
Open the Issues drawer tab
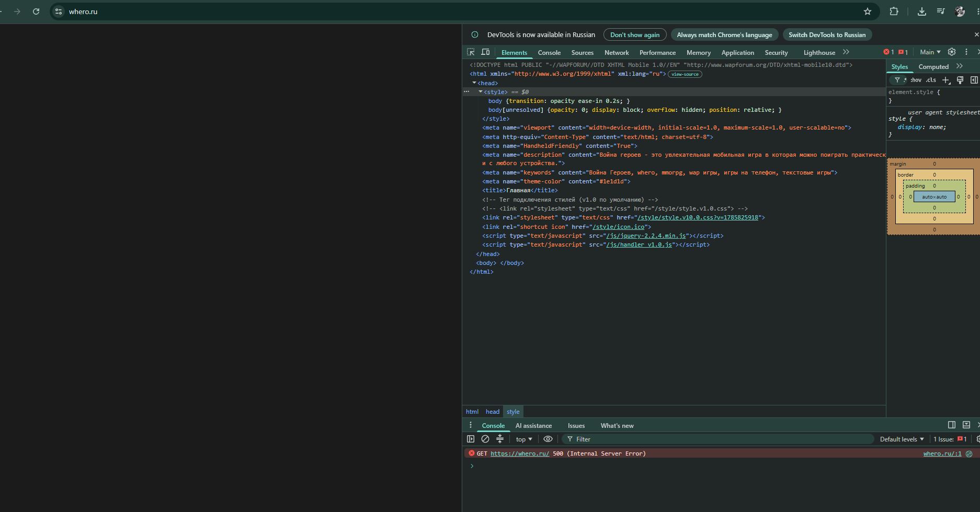576,425
